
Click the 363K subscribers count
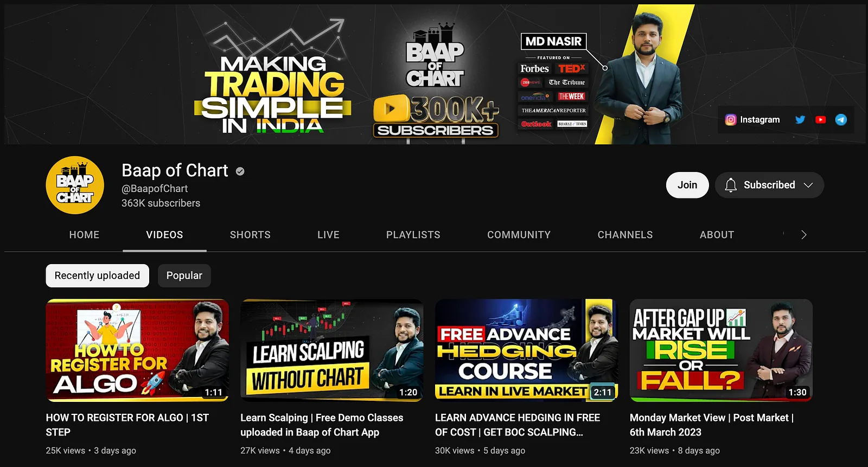161,203
